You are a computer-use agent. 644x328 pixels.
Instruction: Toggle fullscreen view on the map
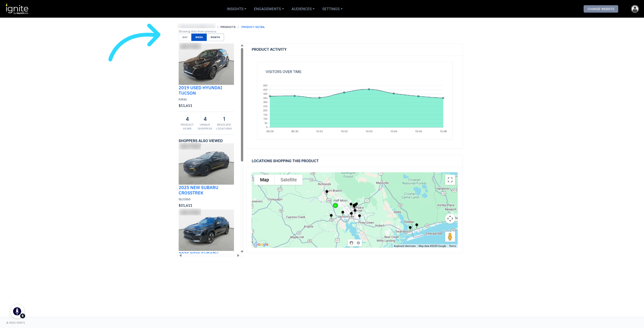click(450, 180)
